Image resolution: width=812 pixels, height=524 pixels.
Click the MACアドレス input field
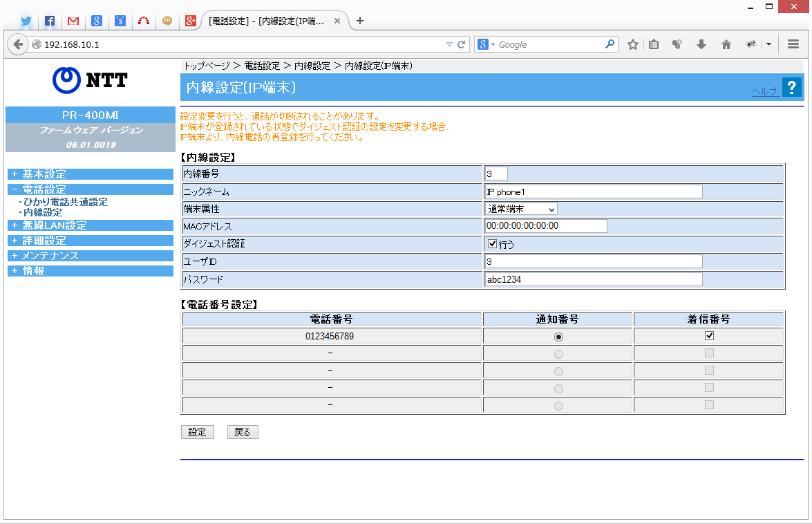[x=546, y=226]
